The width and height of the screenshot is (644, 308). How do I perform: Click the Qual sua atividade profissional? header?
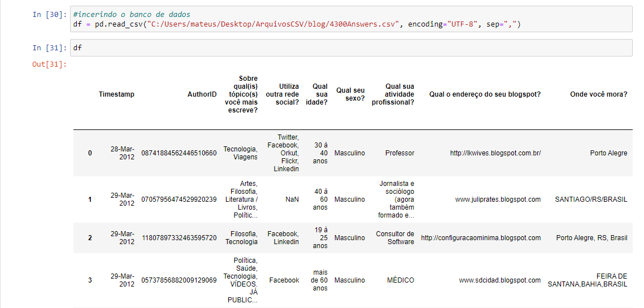393,94
